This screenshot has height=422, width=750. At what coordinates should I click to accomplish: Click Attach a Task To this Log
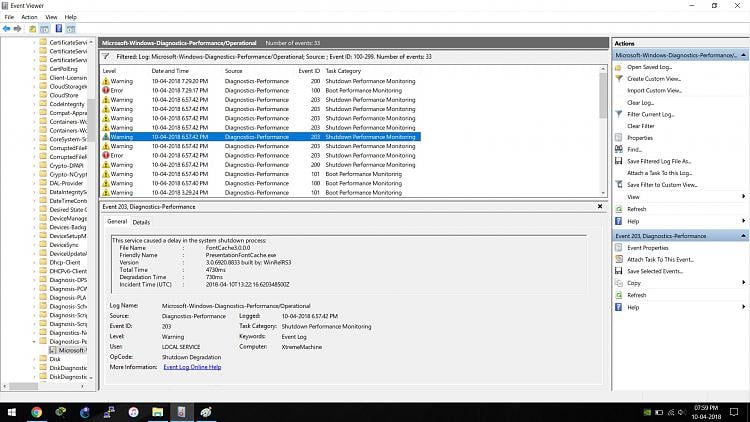pos(660,173)
